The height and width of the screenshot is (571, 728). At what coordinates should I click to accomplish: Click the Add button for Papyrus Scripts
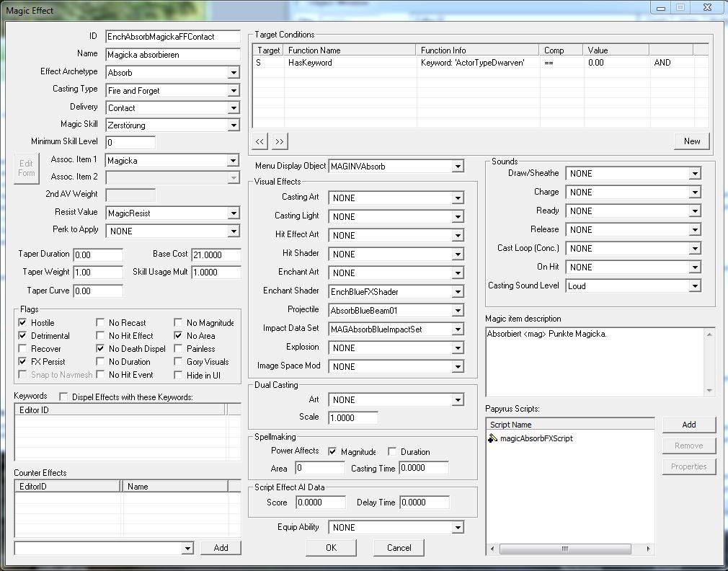(688, 425)
